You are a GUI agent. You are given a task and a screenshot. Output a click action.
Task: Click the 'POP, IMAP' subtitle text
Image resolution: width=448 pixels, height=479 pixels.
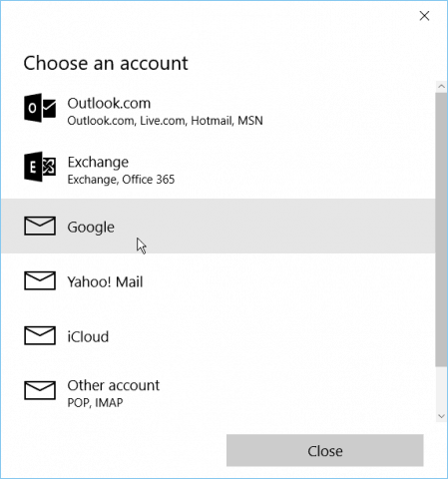(x=95, y=403)
